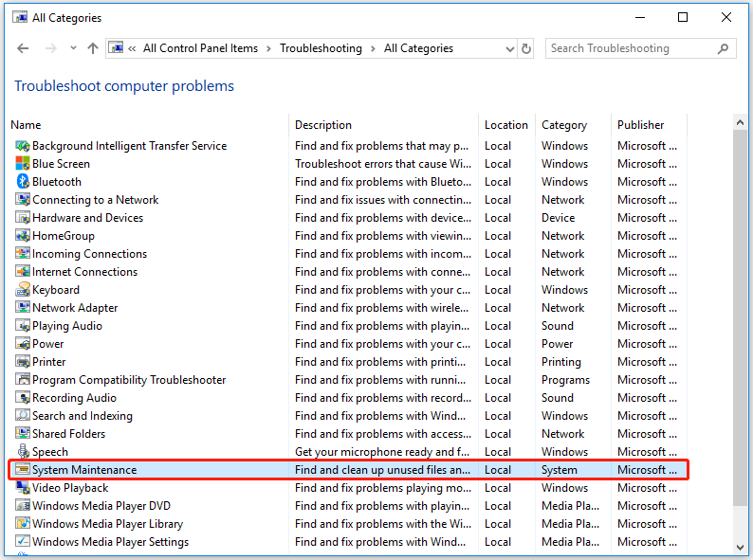Expand the hidden breadcrumb chevrons in the address bar

pos(132,48)
